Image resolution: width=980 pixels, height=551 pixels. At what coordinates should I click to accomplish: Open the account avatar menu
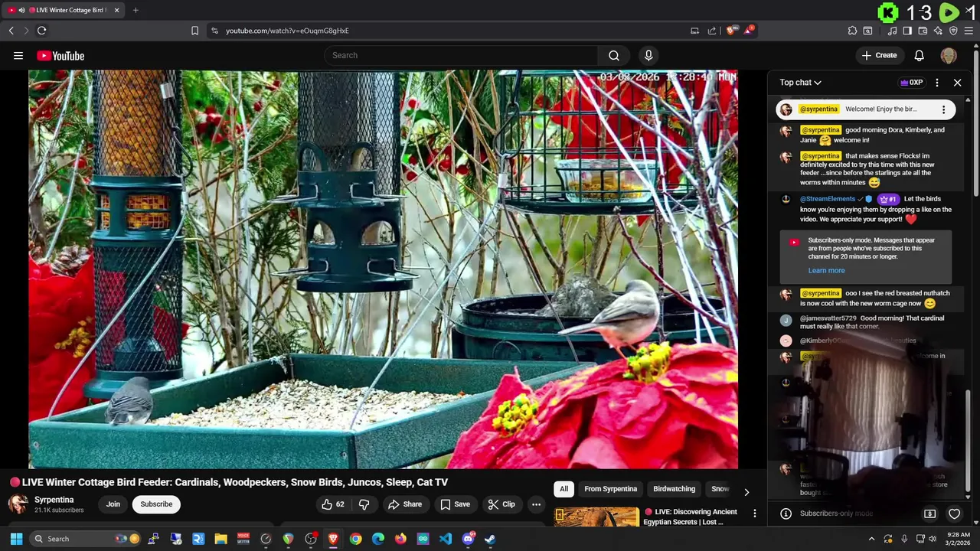click(949, 55)
